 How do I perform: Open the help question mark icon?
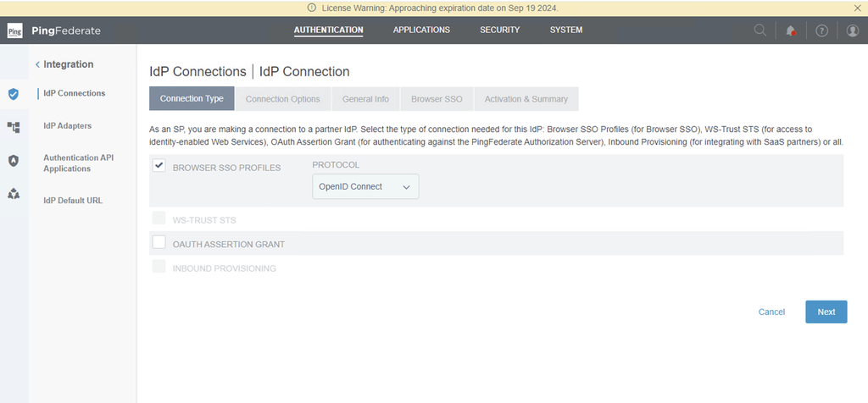[x=822, y=31]
